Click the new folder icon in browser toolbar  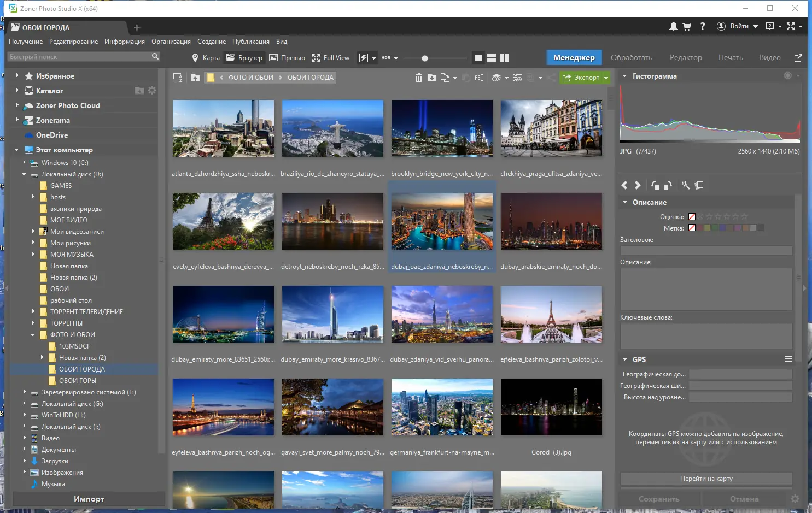click(431, 78)
